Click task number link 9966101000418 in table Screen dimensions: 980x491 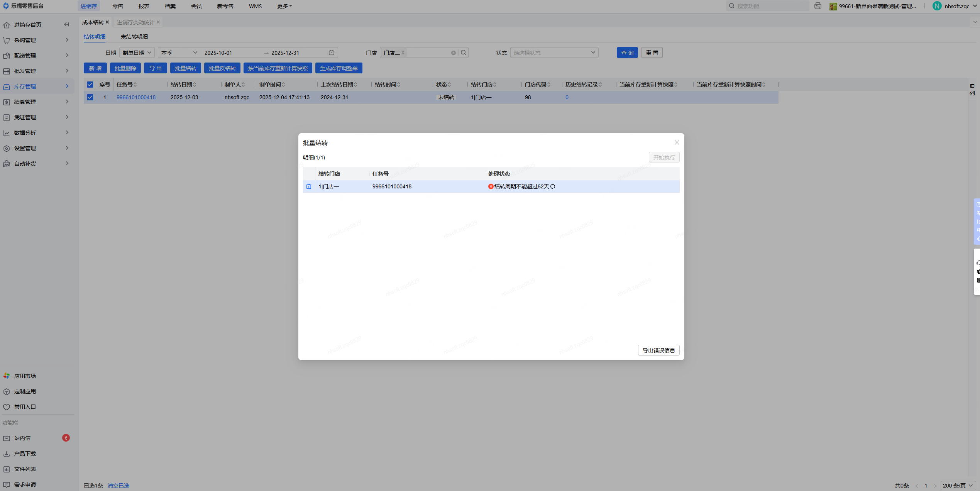[x=136, y=97]
